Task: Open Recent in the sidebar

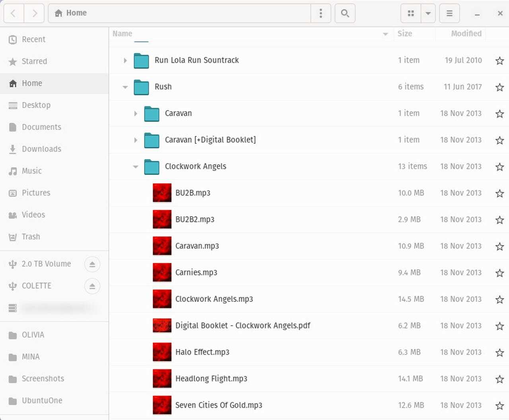Action: 54,39
